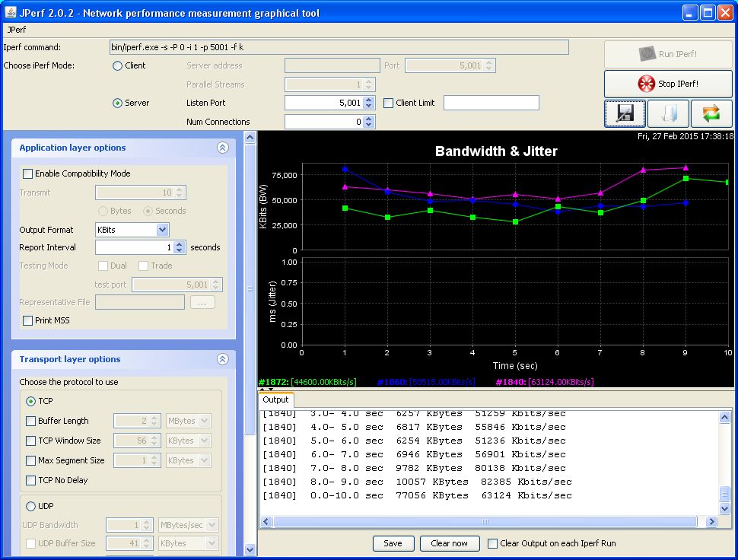Select the Client iPerf mode radio button
Viewport: 738px width, 560px height.
[117, 66]
